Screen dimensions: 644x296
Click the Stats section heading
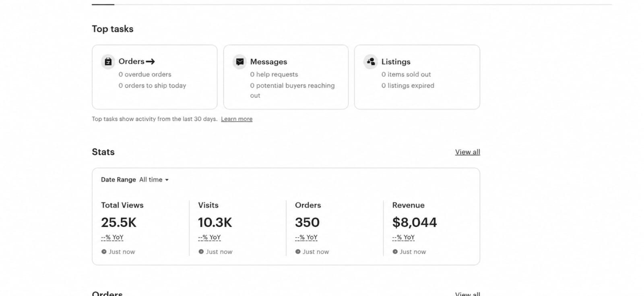click(103, 152)
